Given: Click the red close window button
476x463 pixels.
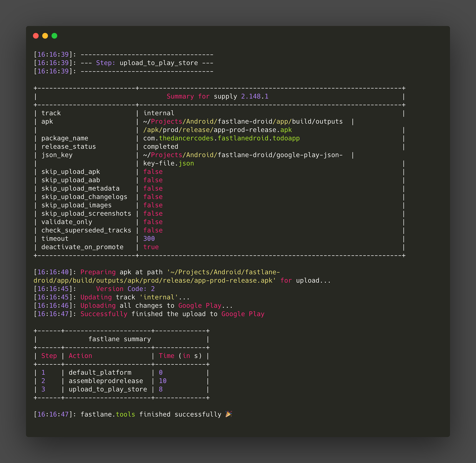Looking at the screenshot, I should (36, 36).
